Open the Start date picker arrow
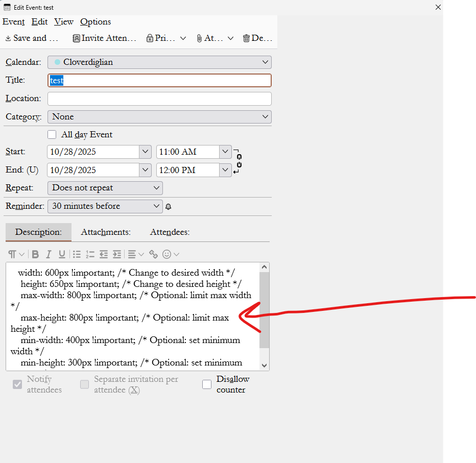 [x=145, y=152]
